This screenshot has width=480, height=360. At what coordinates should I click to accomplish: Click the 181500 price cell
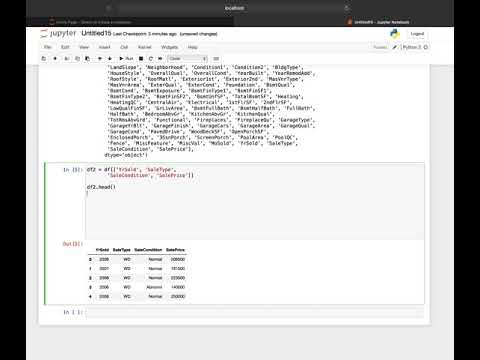[x=178, y=269]
